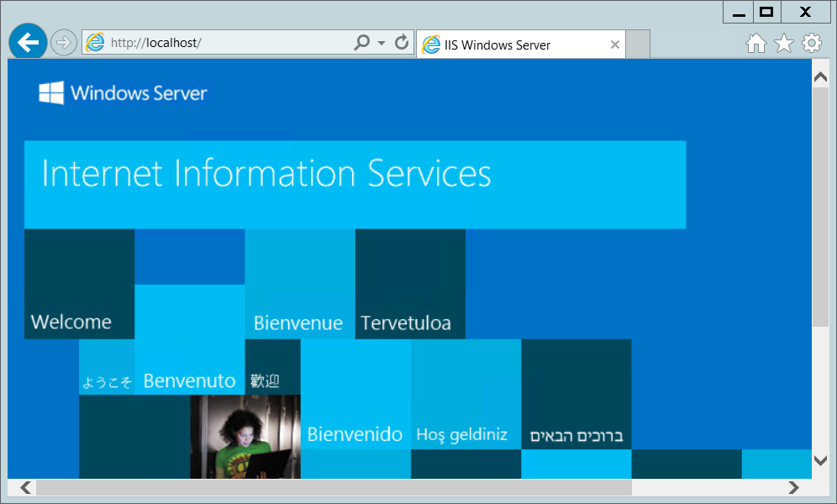Click the Tervetuloa tile

pos(410,284)
